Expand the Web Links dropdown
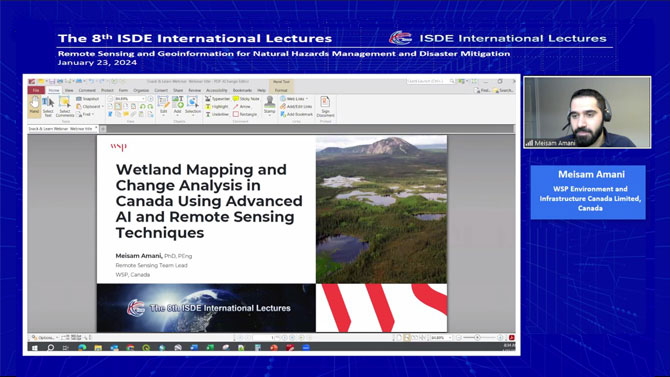 coord(294,99)
